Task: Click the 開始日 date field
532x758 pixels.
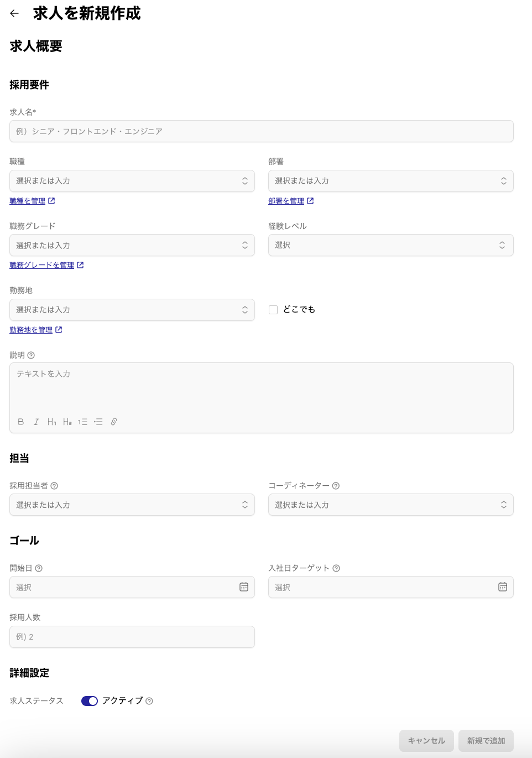Action: [x=132, y=587]
